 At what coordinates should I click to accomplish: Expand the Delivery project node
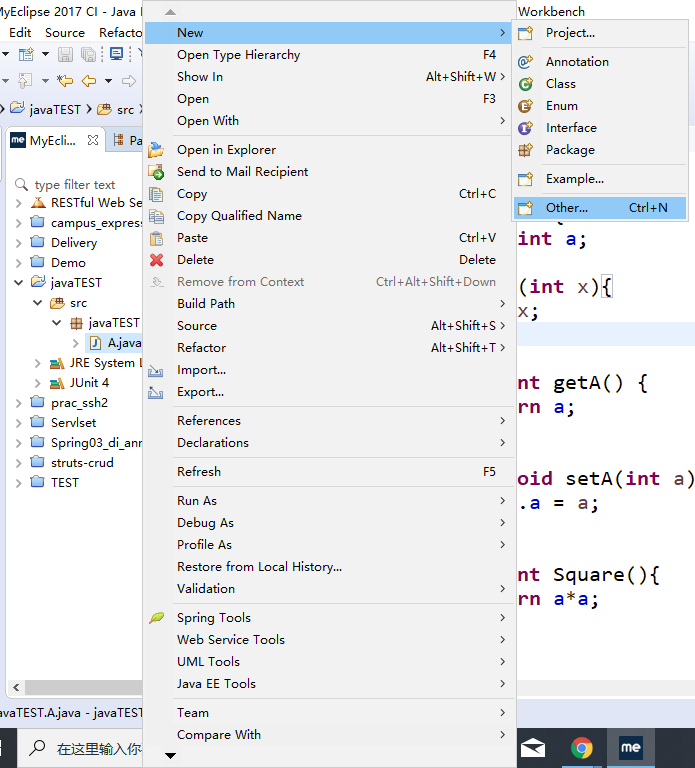(19, 243)
